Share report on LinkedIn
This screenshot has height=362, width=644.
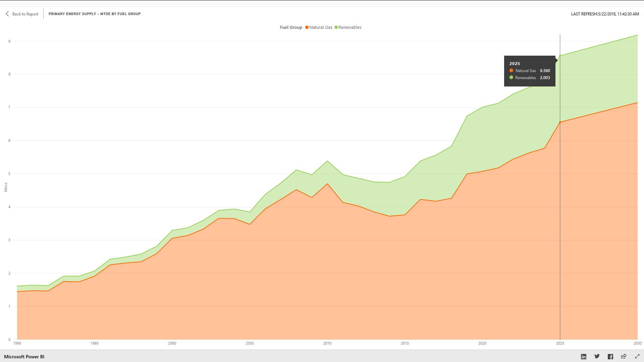584,357
